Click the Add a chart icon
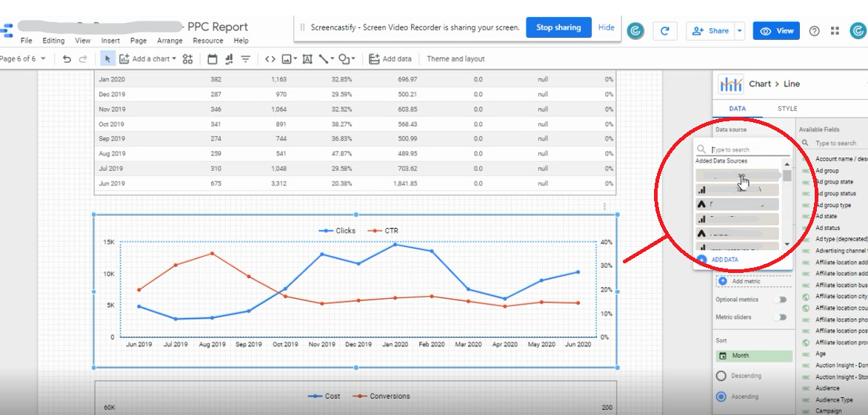This screenshot has width=868, height=415. tap(124, 59)
